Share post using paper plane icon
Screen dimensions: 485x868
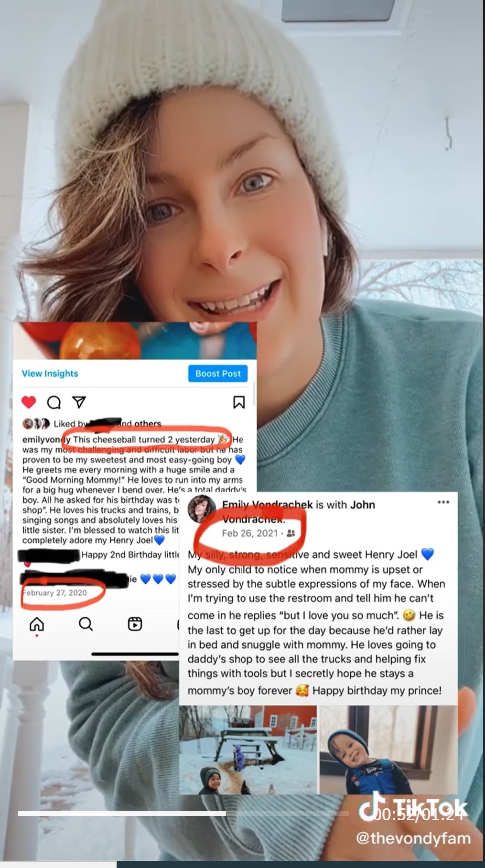coord(79,402)
